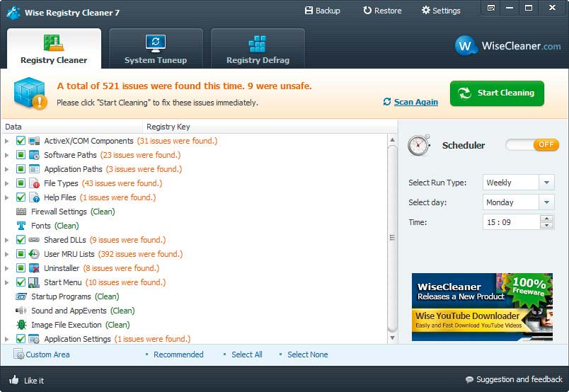Toggle the Software Paths checkbox
The height and width of the screenshot is (392, 569).
click(x=21, y=155)
